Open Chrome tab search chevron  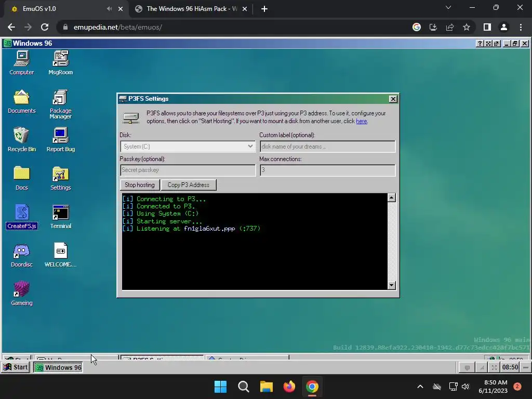click(448, 7)
